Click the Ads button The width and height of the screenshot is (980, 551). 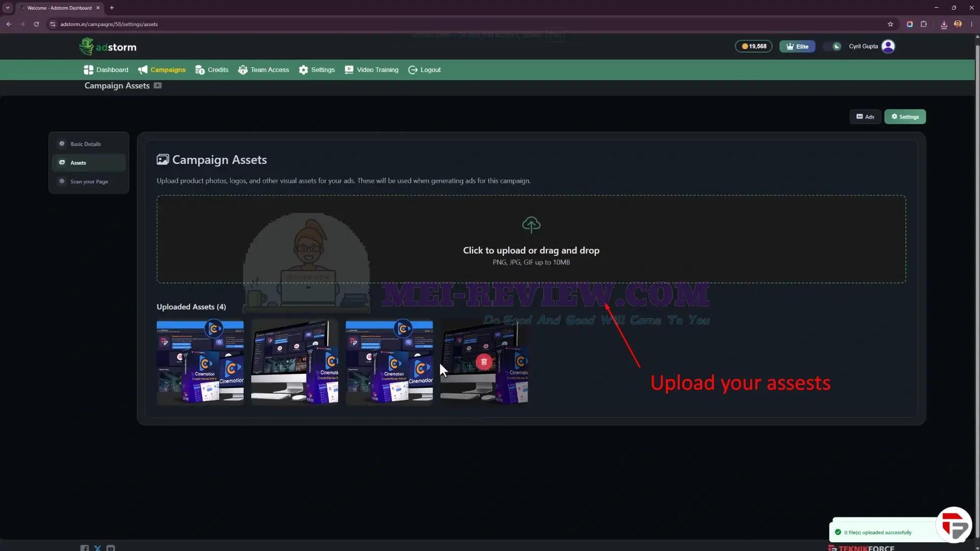(x=865, y=117)
